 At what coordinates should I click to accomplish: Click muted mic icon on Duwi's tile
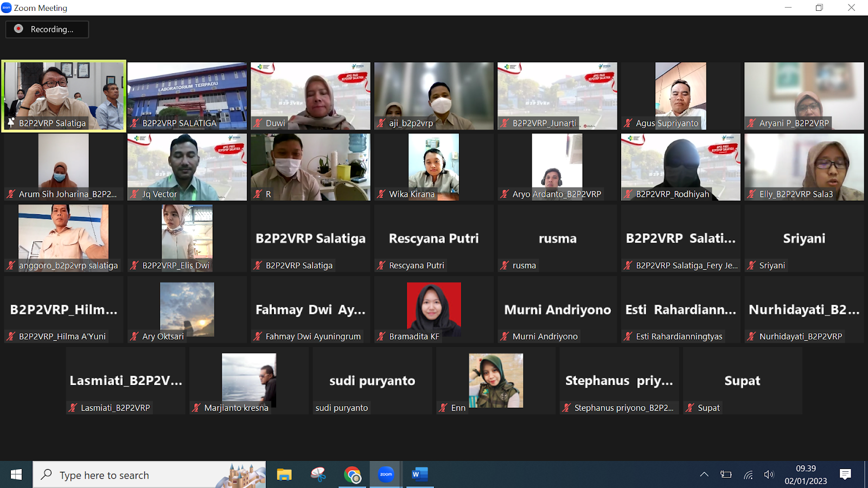click(258, 123)
